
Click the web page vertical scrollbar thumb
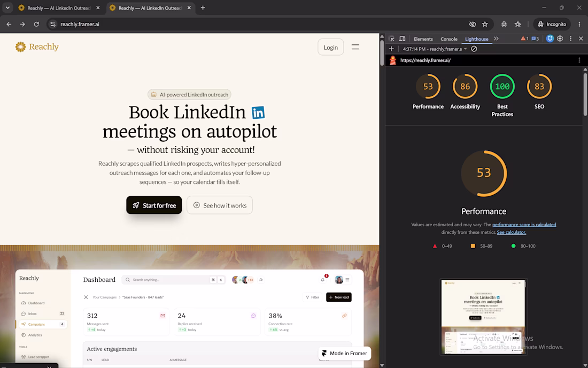[382, 53]
